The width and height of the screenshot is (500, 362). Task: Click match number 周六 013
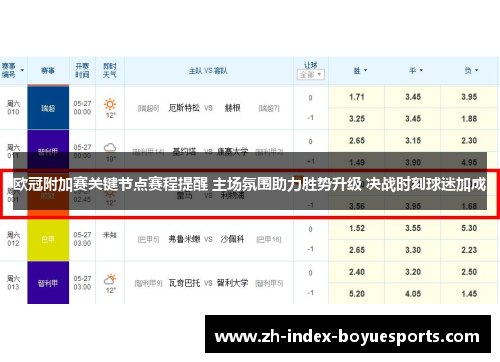[13, 283]
